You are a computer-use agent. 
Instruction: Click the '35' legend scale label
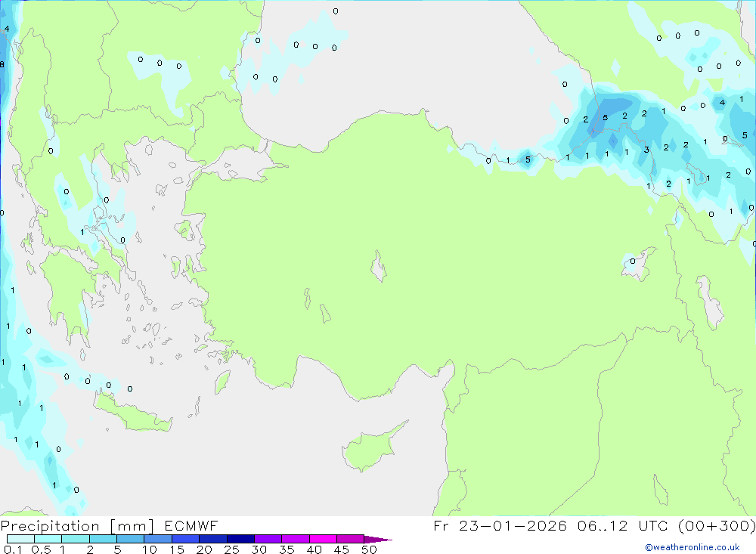(x=287, y=549)
